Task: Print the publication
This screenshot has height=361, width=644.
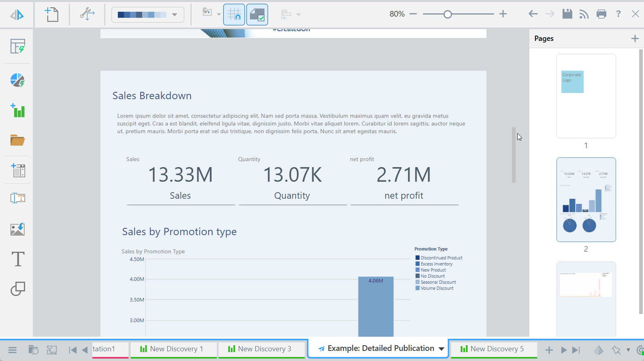Action: tap(601, 14)
